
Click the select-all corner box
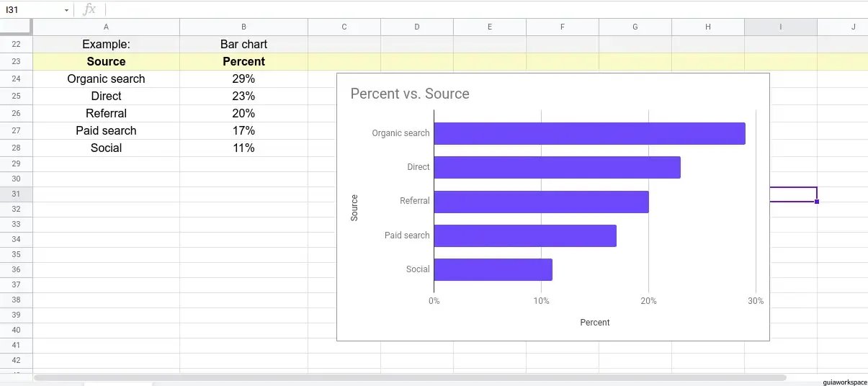16,27
